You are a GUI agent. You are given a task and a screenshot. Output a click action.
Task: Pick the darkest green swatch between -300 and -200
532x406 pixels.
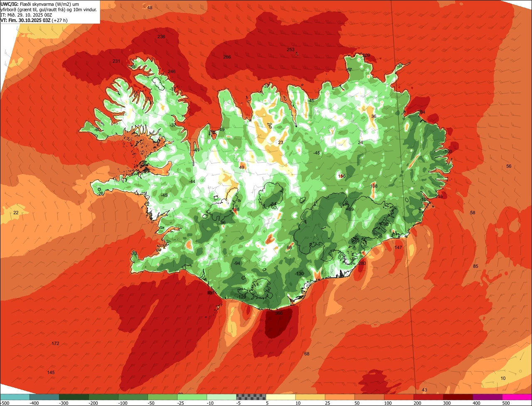74,397
